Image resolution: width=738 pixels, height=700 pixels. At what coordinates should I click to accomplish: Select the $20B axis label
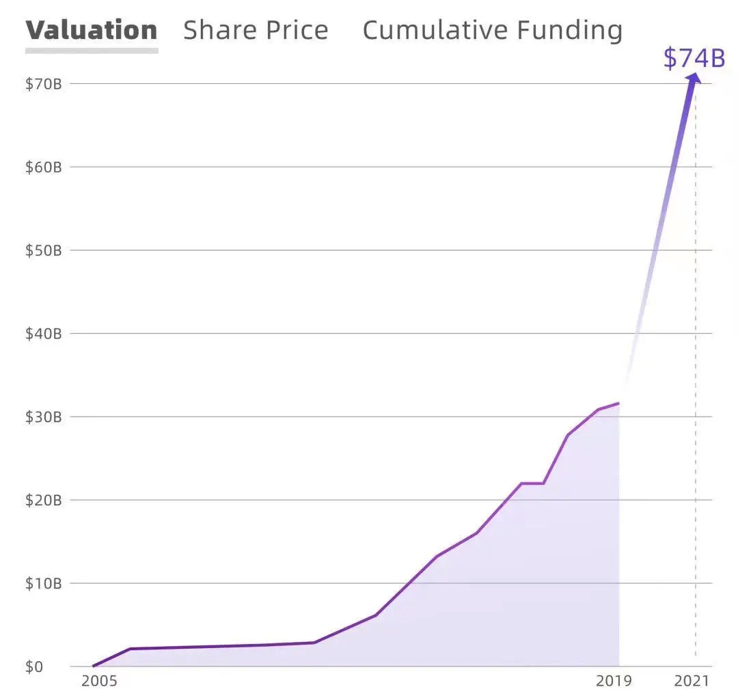pos(44,501)
